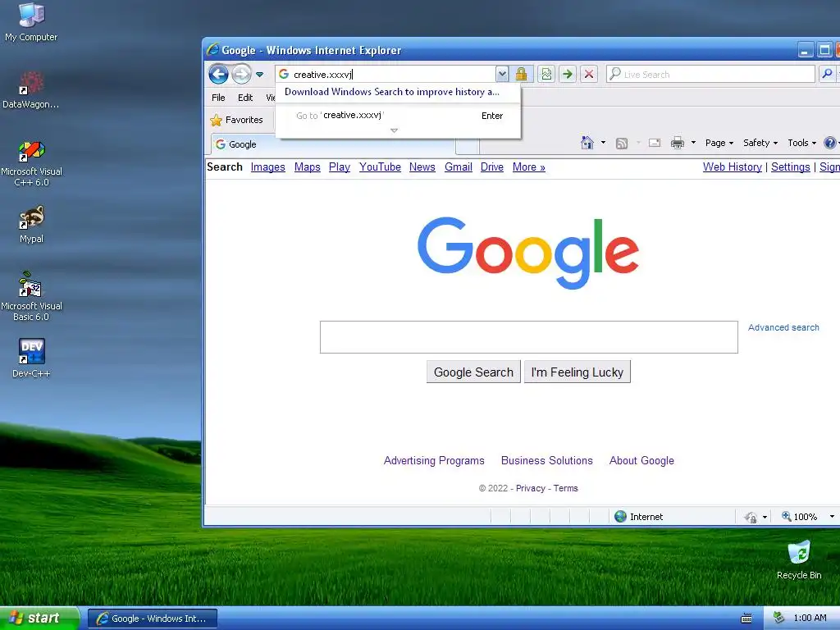This screenshot has width=840, height=630.
Task: Click the Read Mail icon
Action: (654, 143)
